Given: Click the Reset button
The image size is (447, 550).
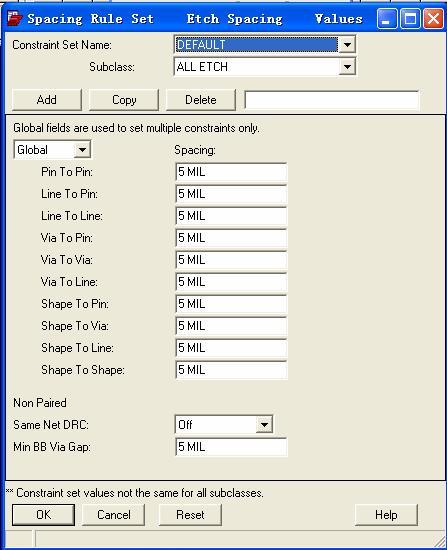Looking at the screenshot, I should coord(190,515).
